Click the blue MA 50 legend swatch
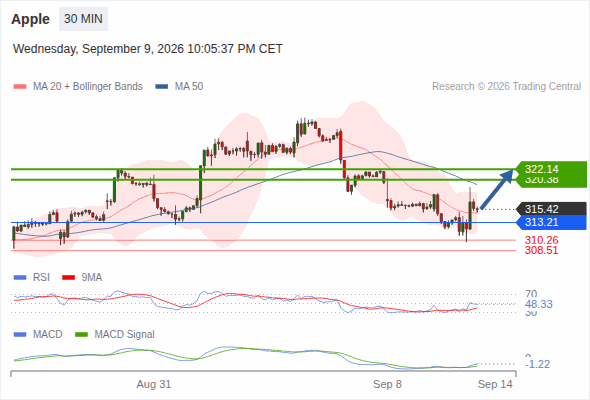The image size is (590, 400). point(162,87)
